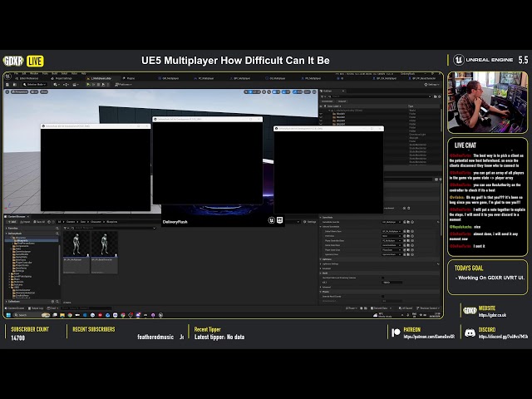Switch to the Project Settings tab
The image size is (532, 399).
point(63,78)
